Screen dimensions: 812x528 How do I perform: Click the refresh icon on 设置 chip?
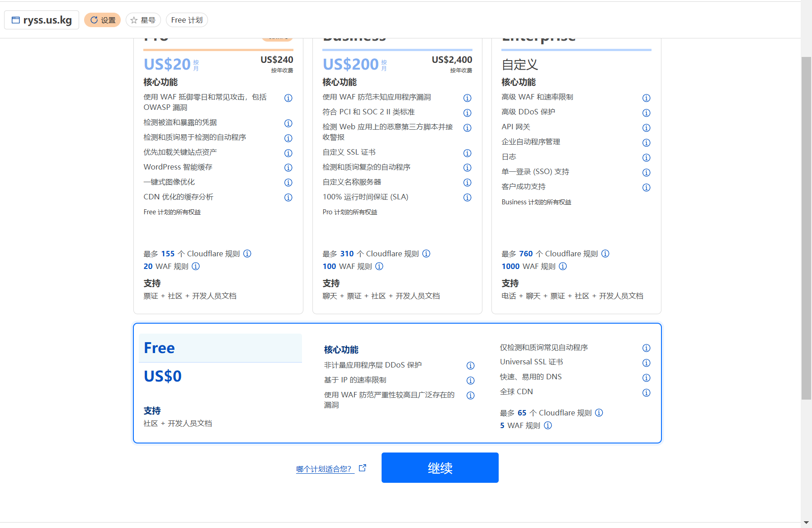[x=94, y=19]
